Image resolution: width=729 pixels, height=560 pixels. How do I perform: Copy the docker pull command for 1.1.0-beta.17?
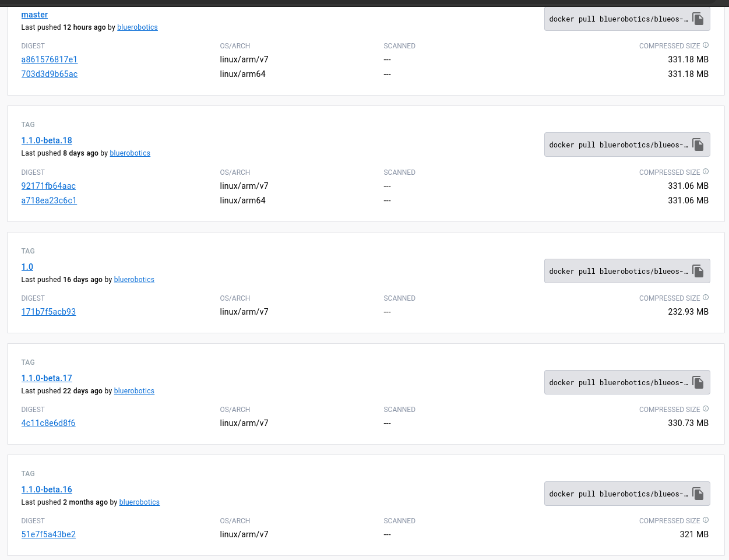(698, 382)
